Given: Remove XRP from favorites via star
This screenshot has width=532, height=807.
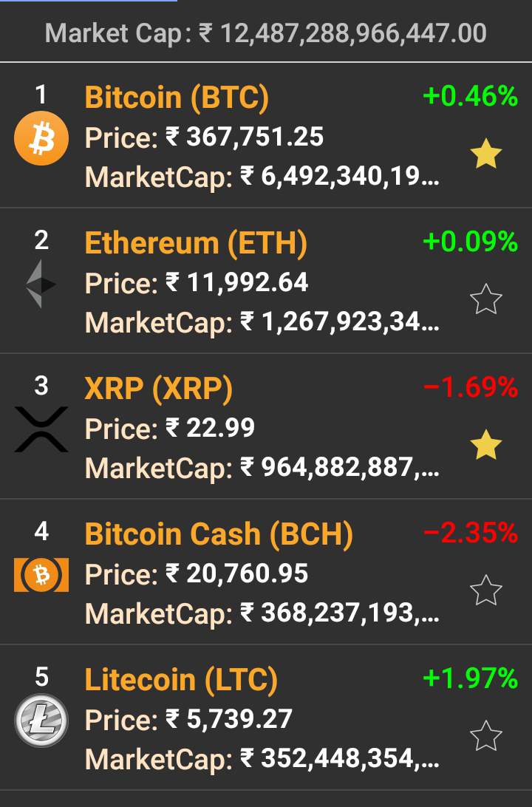Looking at the screenshot, I should (485, 446).
